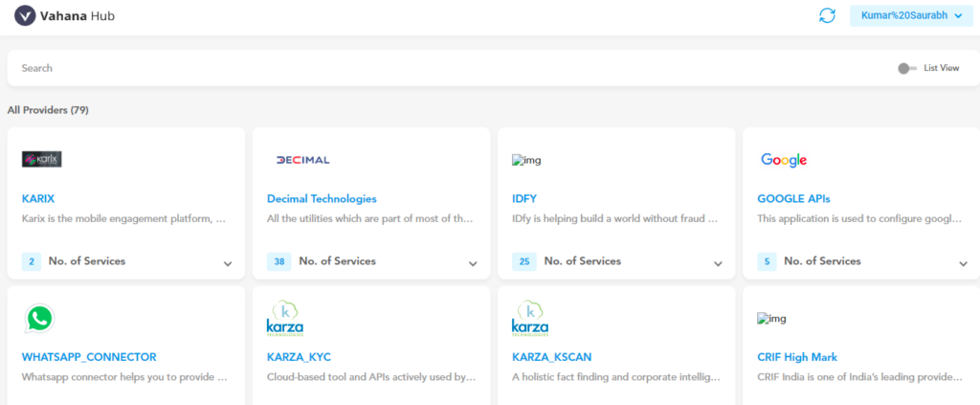
Task: Open the KARZA_KSCAN provider link
Action: 552,357
